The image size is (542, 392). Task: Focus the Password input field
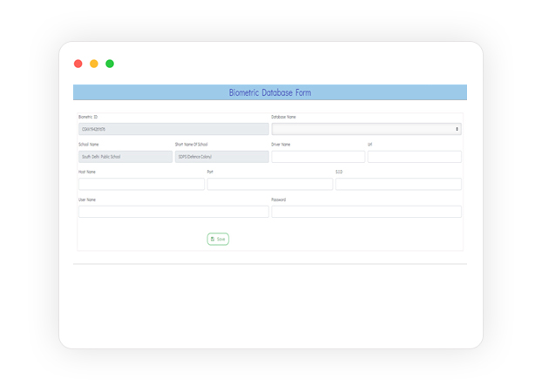click(366, 212)
